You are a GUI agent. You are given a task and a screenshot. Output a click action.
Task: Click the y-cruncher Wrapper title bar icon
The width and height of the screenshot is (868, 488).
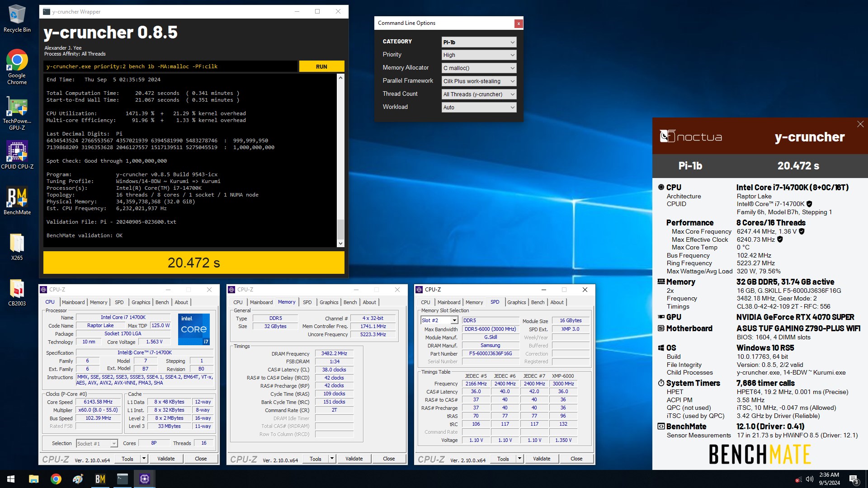[x=46, y=12]
